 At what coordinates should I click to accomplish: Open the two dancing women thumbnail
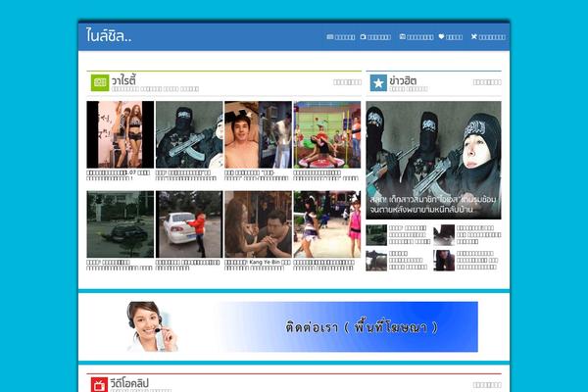click(x=120, y=134)
